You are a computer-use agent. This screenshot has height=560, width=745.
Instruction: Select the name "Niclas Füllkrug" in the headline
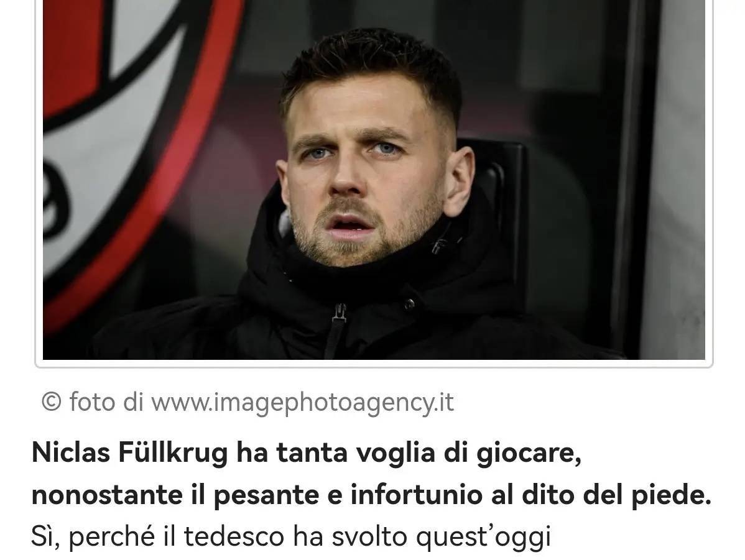click(129, 452)
